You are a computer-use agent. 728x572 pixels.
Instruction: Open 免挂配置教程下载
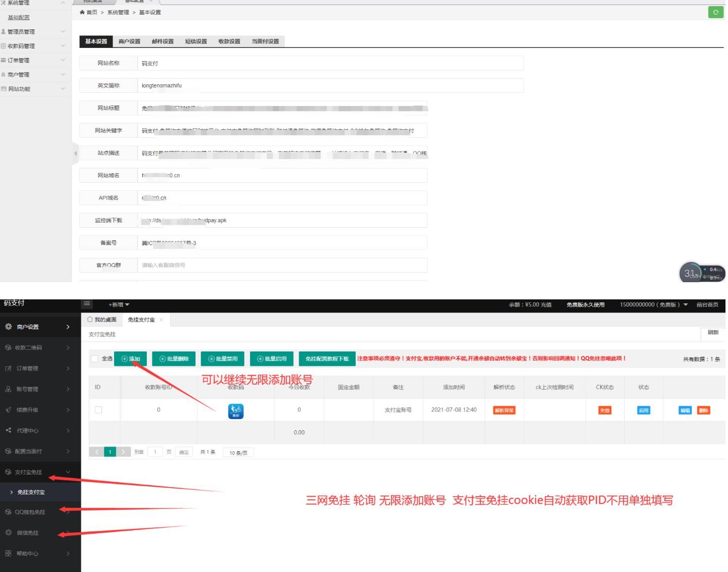click(326, 358)
